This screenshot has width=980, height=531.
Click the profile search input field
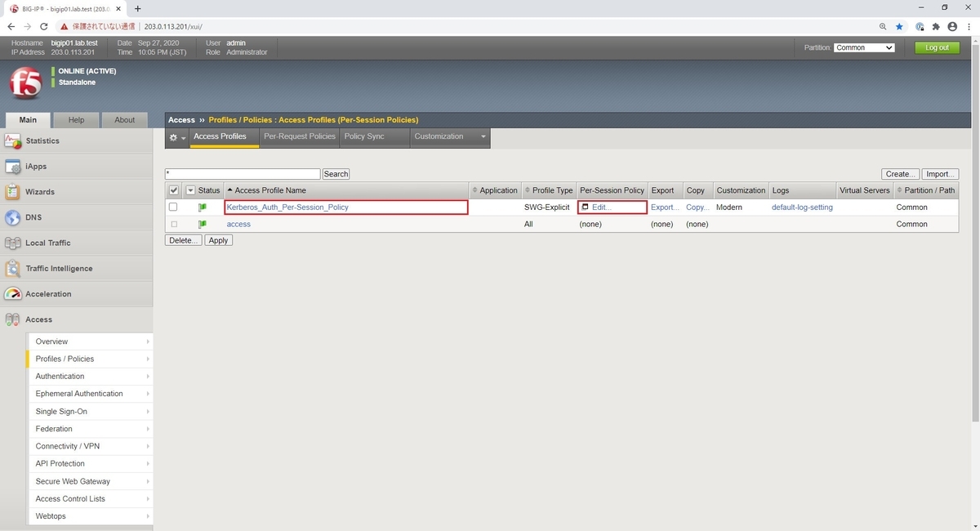pos(243,174)
